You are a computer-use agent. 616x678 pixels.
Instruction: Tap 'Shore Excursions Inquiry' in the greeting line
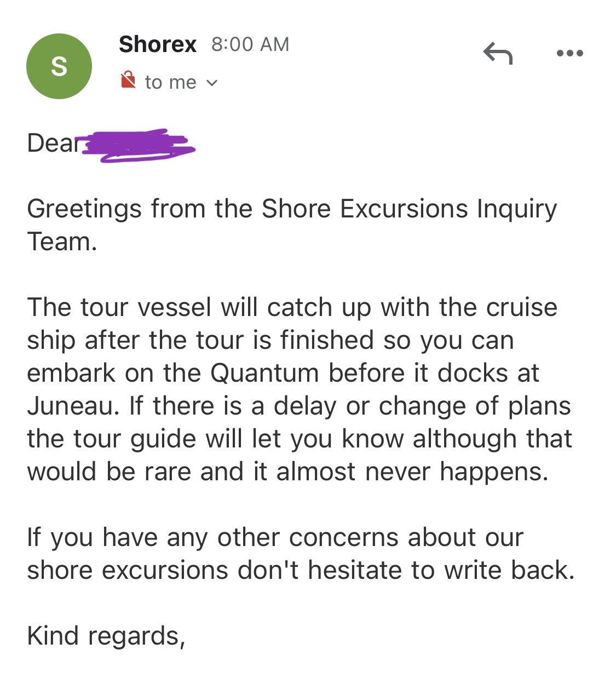click(409, 209)
